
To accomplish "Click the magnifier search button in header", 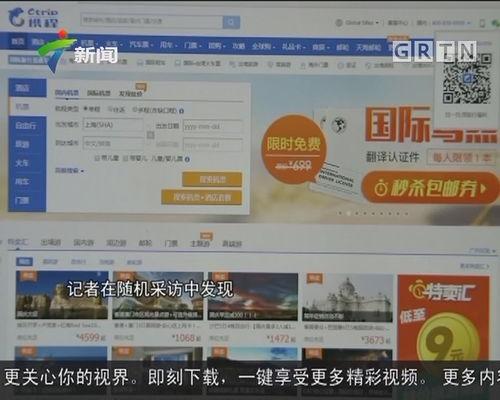I will [231, 22].
